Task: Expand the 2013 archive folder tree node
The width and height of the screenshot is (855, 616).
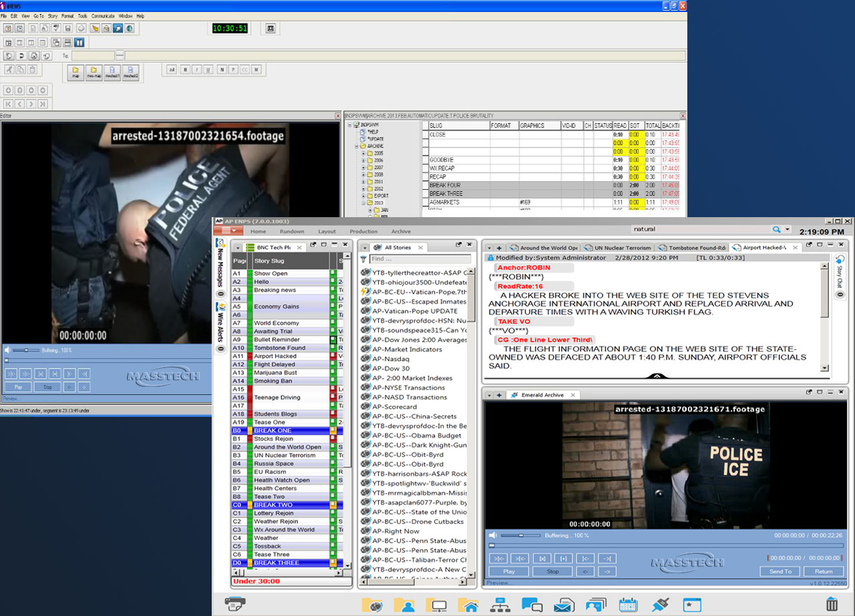Action: pyautogui.click(x=363, y=202)
